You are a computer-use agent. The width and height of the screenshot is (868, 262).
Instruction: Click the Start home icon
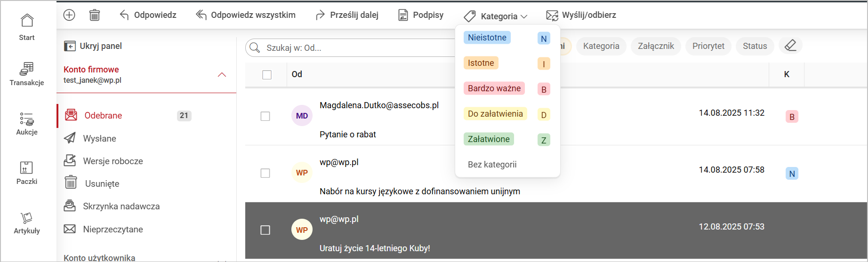pos(27,27)
